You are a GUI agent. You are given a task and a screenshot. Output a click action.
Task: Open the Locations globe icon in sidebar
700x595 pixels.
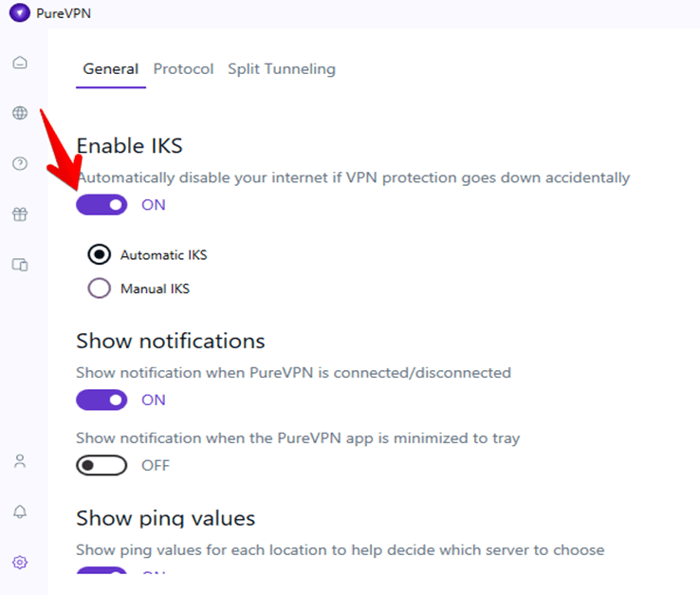click(20, 113)
